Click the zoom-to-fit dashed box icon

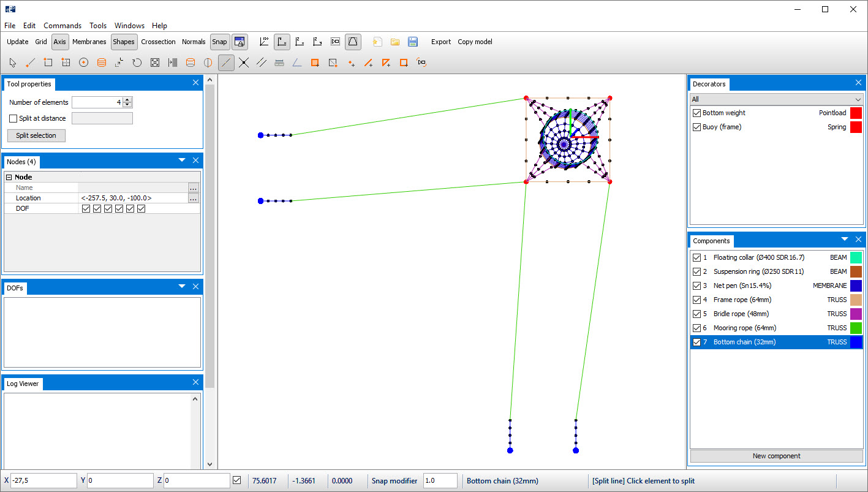335,42
